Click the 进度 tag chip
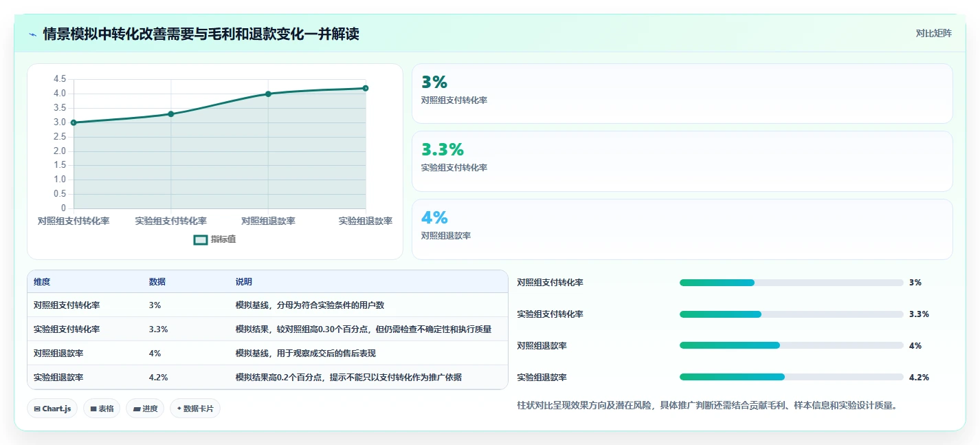980x445 pixels. pyautogui.click(x=145, y=409)
